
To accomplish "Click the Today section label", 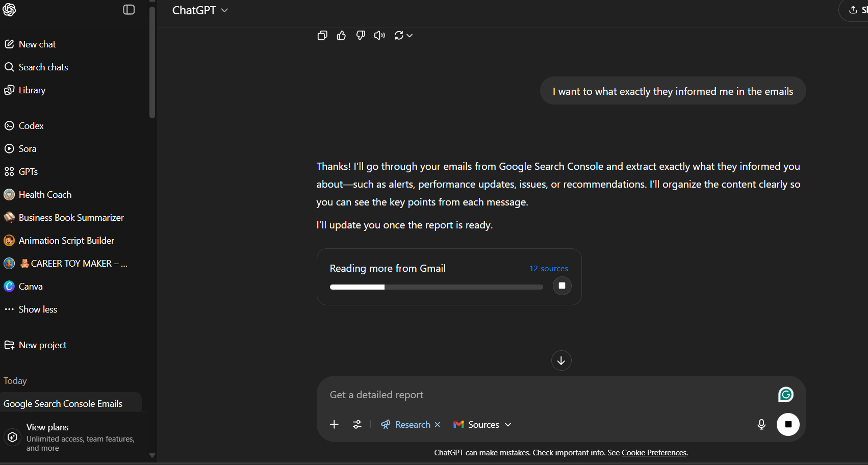I will coord(15,381).
